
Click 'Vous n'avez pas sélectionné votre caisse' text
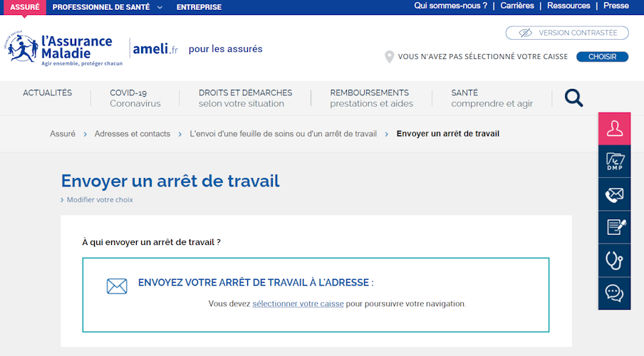pyautogui.click(x=482, y=57)
